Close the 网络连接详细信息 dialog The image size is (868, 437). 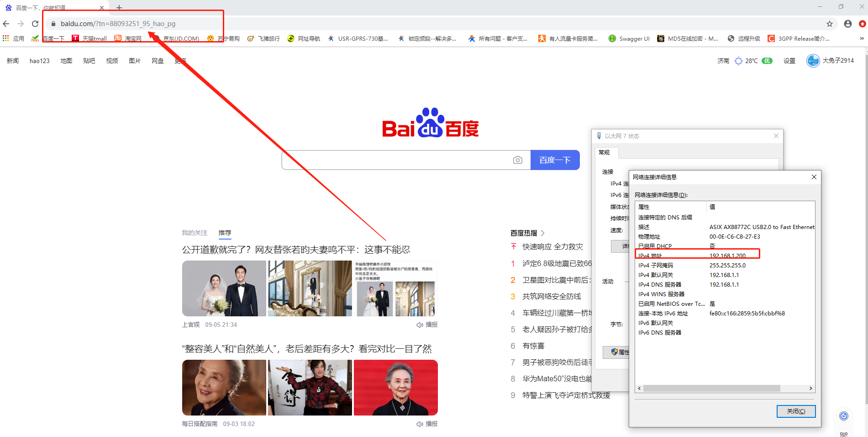pyautogui.click(x=814, y=177)
